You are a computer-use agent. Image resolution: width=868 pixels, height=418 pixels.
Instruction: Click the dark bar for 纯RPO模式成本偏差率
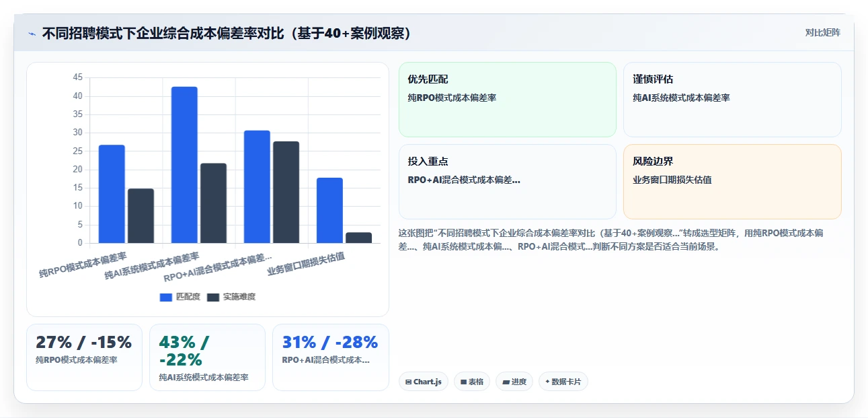pos(141,216)
